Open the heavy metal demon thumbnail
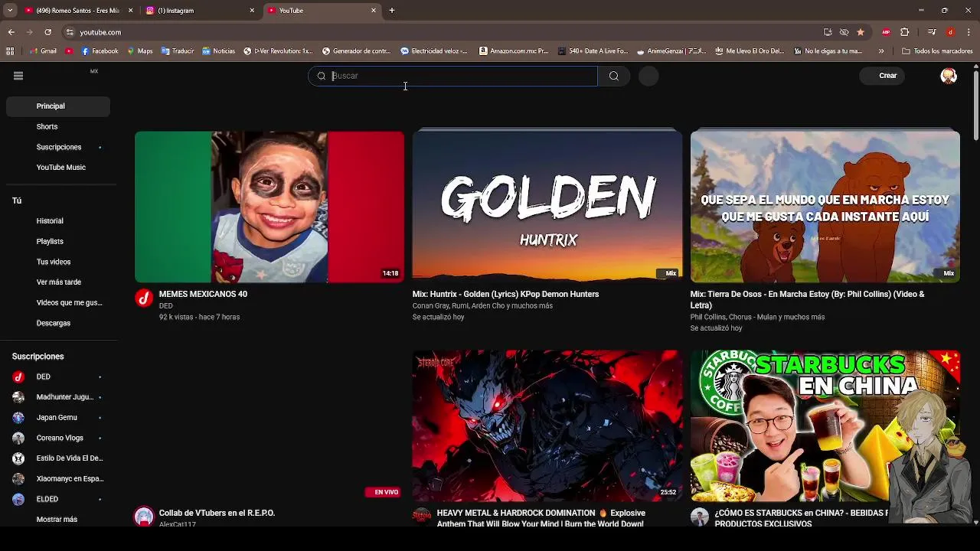This screenshot has height=551, width=980. (547, 425)
